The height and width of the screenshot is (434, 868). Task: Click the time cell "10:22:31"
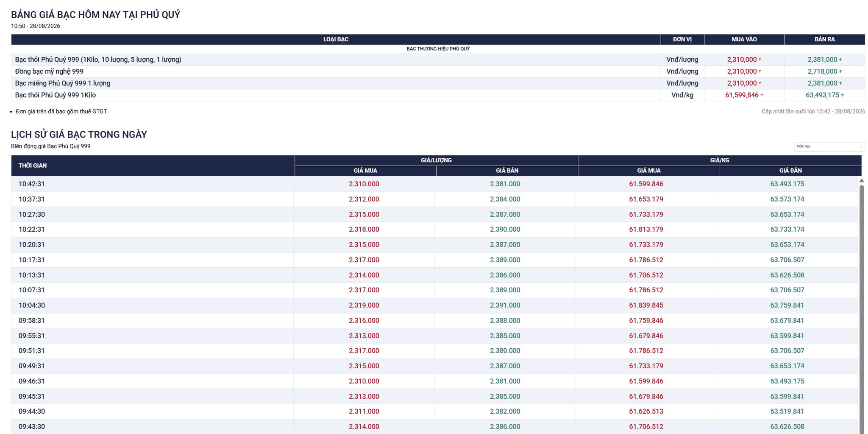click(x=31, y=230)
